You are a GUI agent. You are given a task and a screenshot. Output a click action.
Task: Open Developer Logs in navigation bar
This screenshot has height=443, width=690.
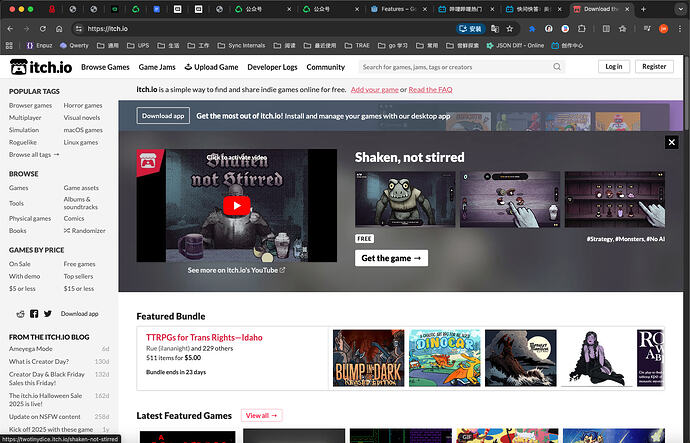[272, 67]
